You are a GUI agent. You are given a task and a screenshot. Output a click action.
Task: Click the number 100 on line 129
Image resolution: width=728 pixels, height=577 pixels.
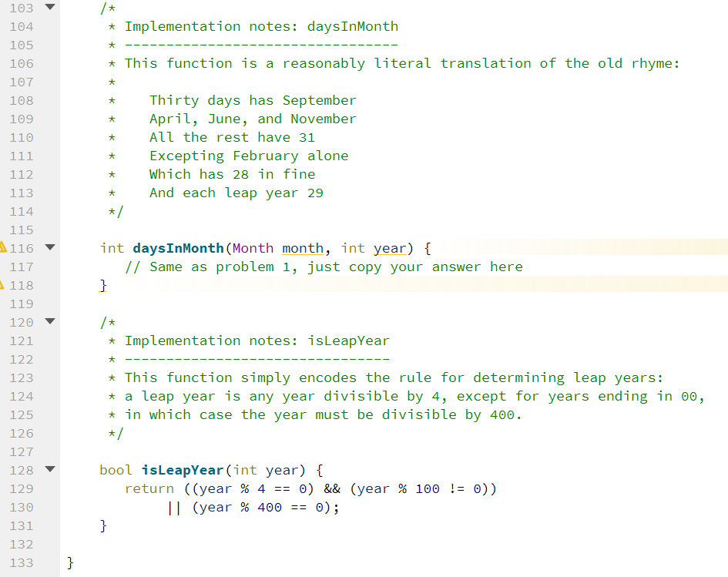tap(428, 489)
